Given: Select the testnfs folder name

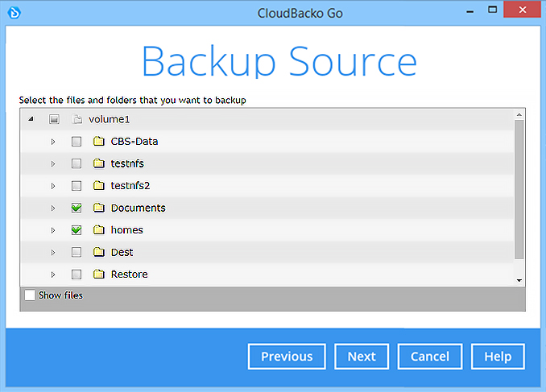Looking at the screenshot, I should (127, 163).
